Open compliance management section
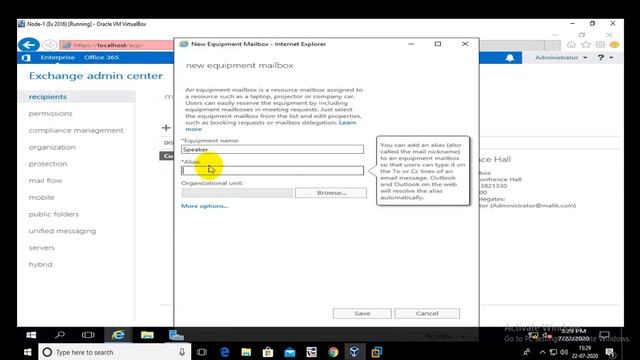Screen dimensions: 640x360 pos(76,130)
